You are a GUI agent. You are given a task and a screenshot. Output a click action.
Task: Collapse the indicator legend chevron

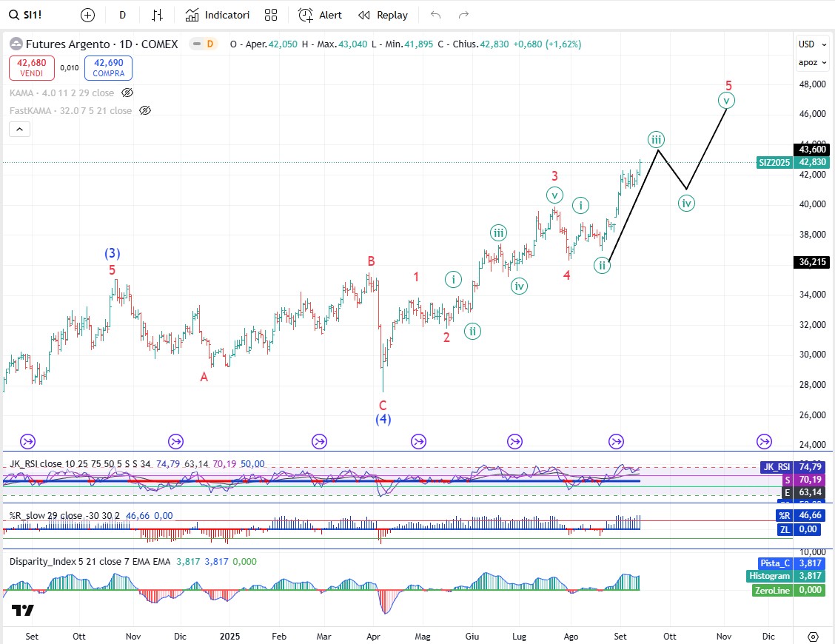pos(20,130)
